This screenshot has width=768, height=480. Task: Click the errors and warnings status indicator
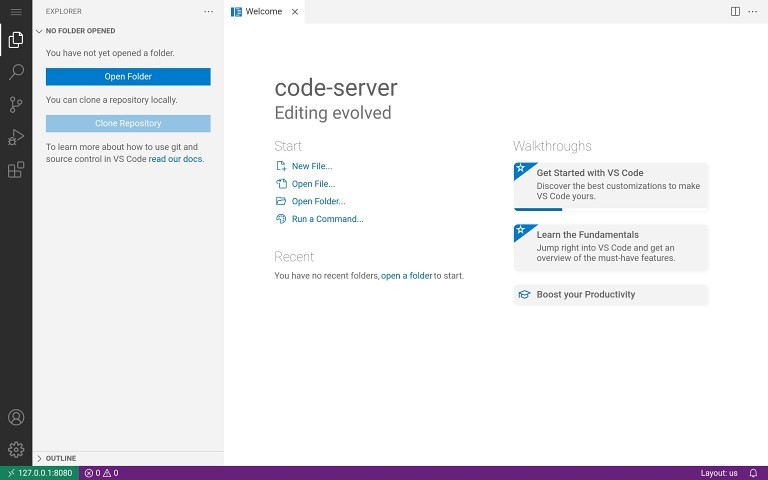tap(101, 473)
